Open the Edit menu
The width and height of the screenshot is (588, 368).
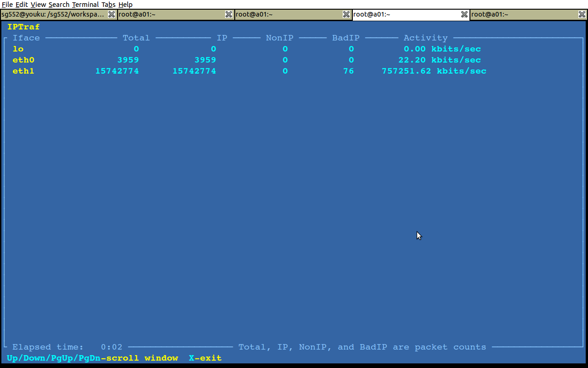pyautogui.click(x=22, y=5)
